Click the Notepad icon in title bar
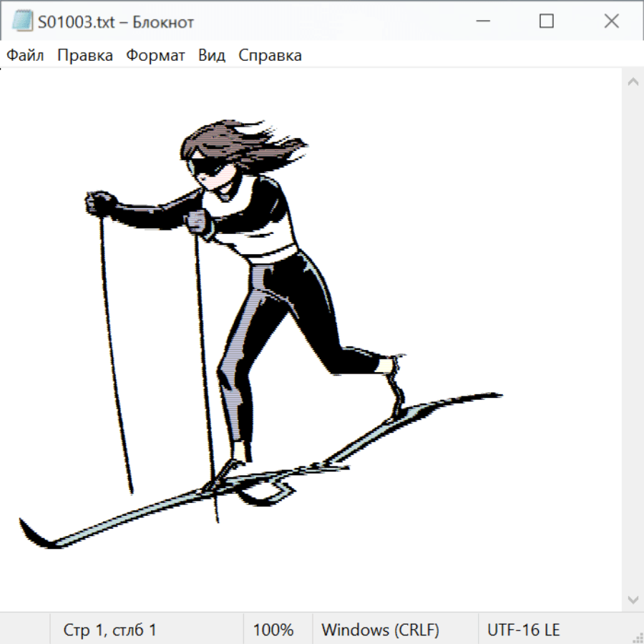Screen dimensions: 644x644 coord(22,21)
